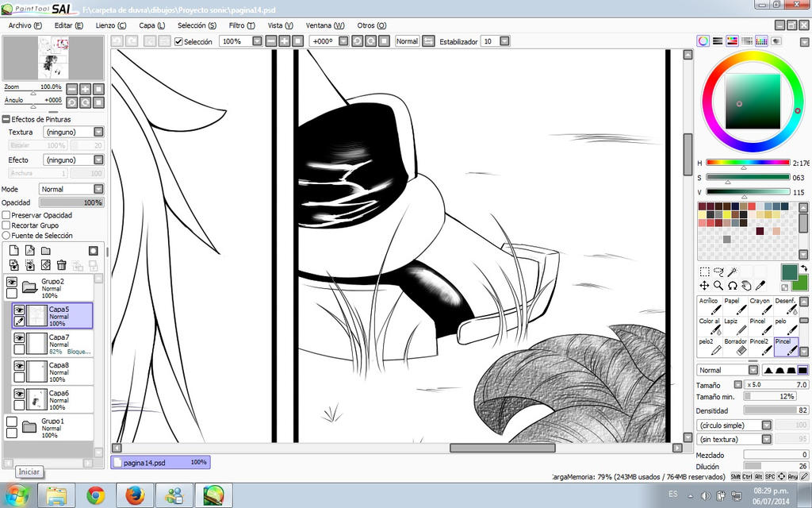812x508 pixels.
Task: Hide the Capa8 layer
Action: pos(19,366)
